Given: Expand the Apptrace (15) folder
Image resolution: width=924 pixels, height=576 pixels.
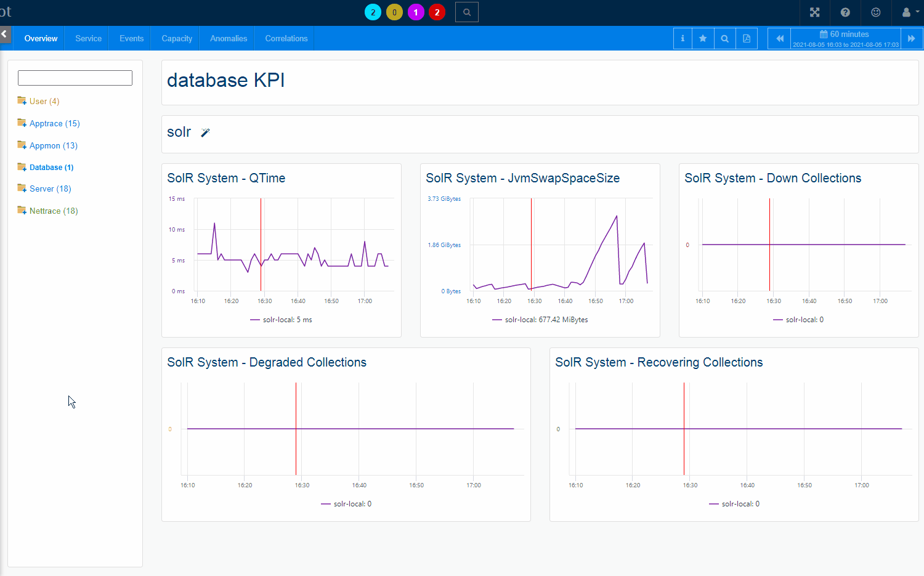Looking at the screenshot, I should (54, 124).
